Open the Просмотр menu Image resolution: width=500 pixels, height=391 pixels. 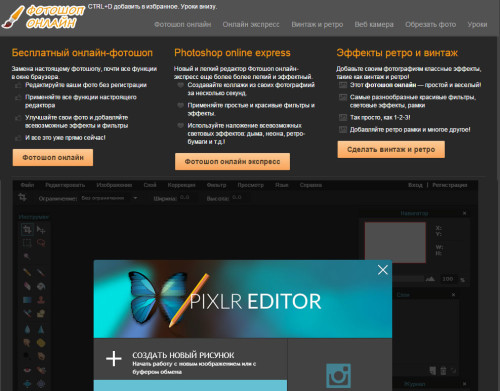point(251,185)
